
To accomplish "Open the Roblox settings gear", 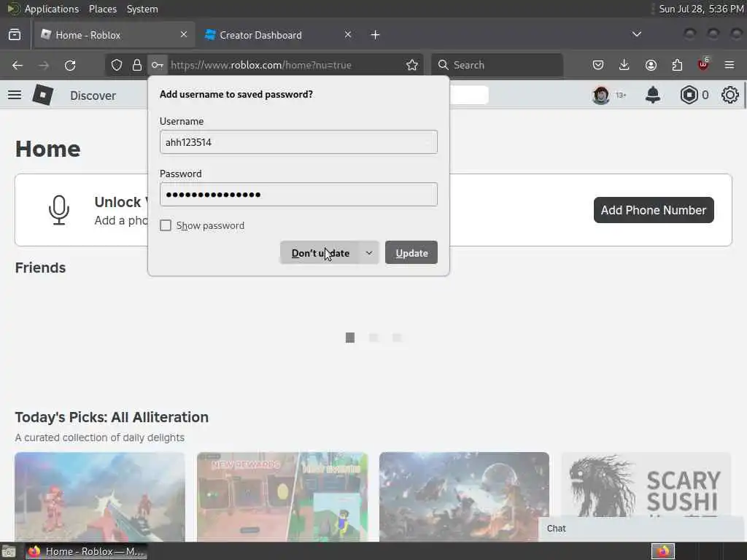I will pos(729,95).
